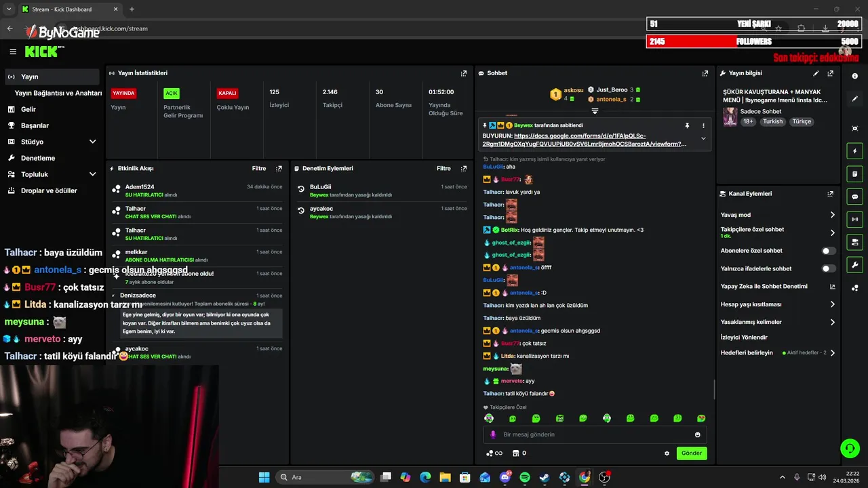The height and width of the screenshot is (488, 868).
Task: Pop out the Sohbet chat panel
Action: pyautogui.click(x=705, y=73)
